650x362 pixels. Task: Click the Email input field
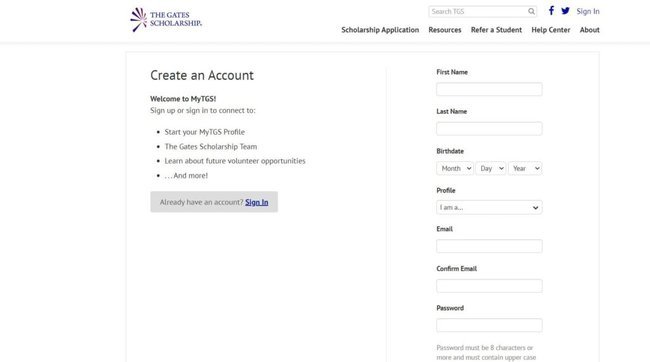click(489, 246)
